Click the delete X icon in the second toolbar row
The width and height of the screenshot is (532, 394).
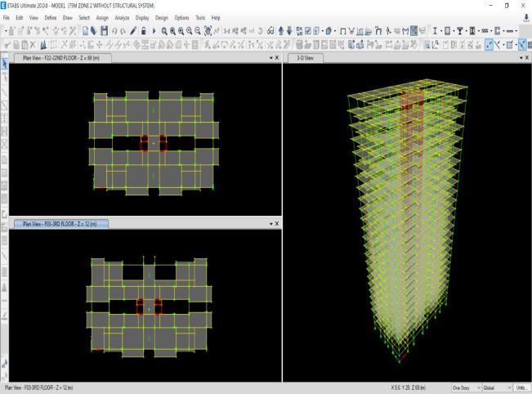pyautogui.click(x=33, y=45)
